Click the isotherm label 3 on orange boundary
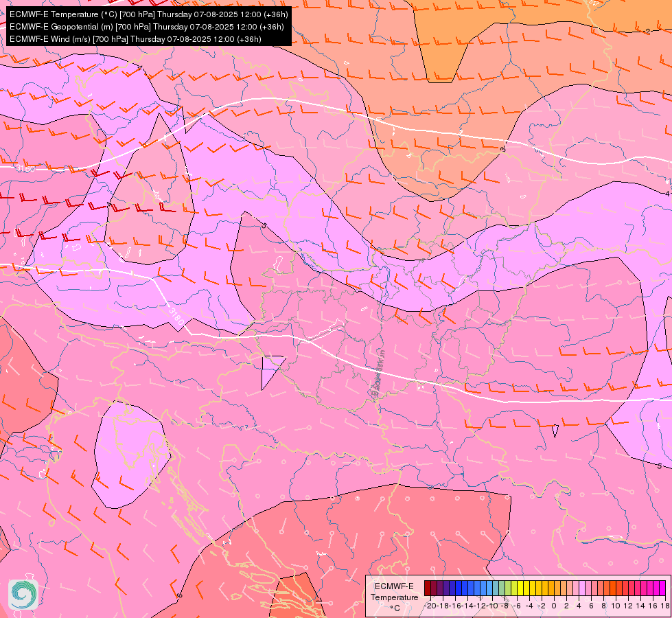This screenshot has height=618, width=672. (x=503, y=149)
